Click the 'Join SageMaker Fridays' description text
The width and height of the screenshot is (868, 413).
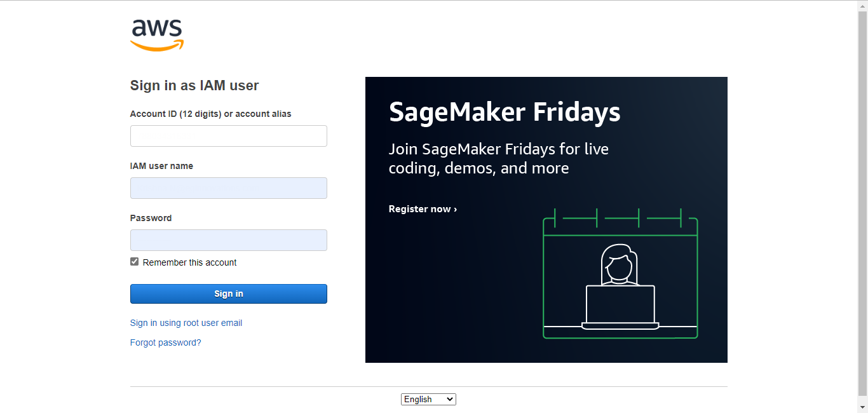click(499, 159)
